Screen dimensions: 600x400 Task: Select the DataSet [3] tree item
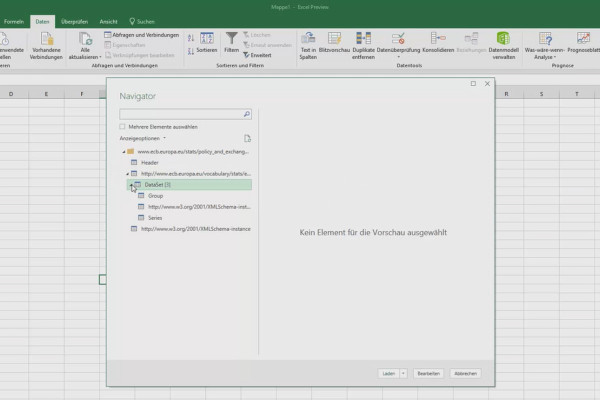coord(189,185)
